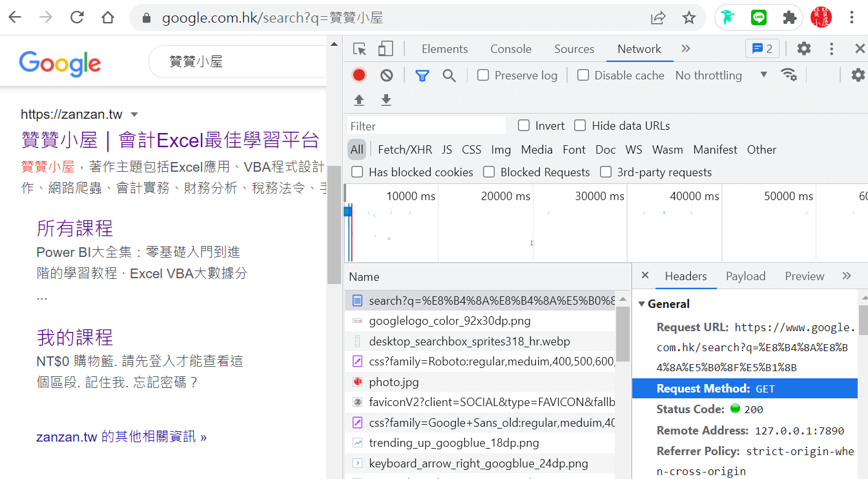Collapse the General headers section
This screenshot has height=479, width=868.
click(x=642, y=304)
